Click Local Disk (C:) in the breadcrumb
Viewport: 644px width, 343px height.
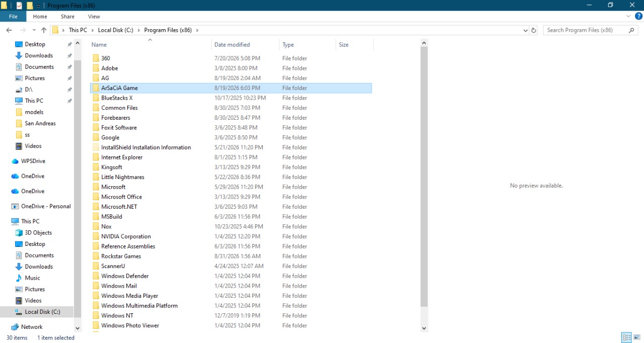pyautogui.click(x=116, y=30)
